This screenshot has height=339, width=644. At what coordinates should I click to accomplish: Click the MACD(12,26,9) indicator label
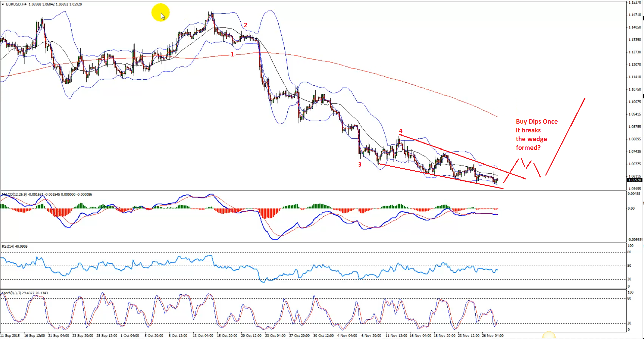click(13, 195)
